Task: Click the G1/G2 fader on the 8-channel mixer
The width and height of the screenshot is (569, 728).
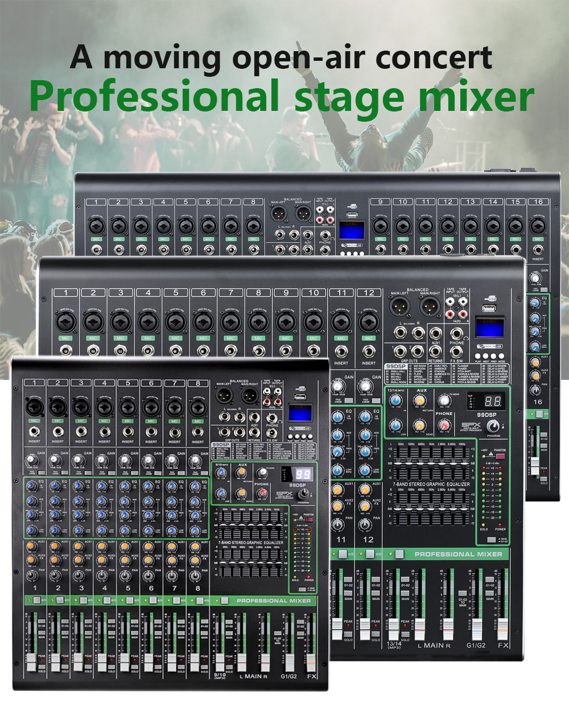Action: click(x=290, y=663)
